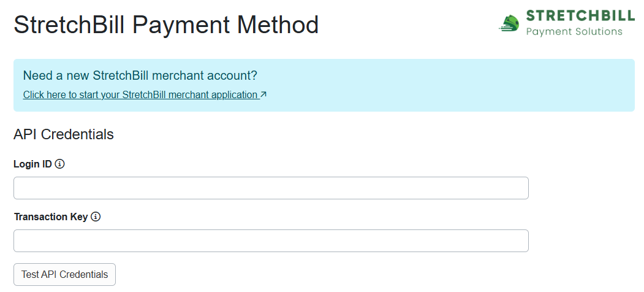The width and height of the screenshot is (644, 292).
Task: Click the Login ID info icon
Action: point(59,164)
